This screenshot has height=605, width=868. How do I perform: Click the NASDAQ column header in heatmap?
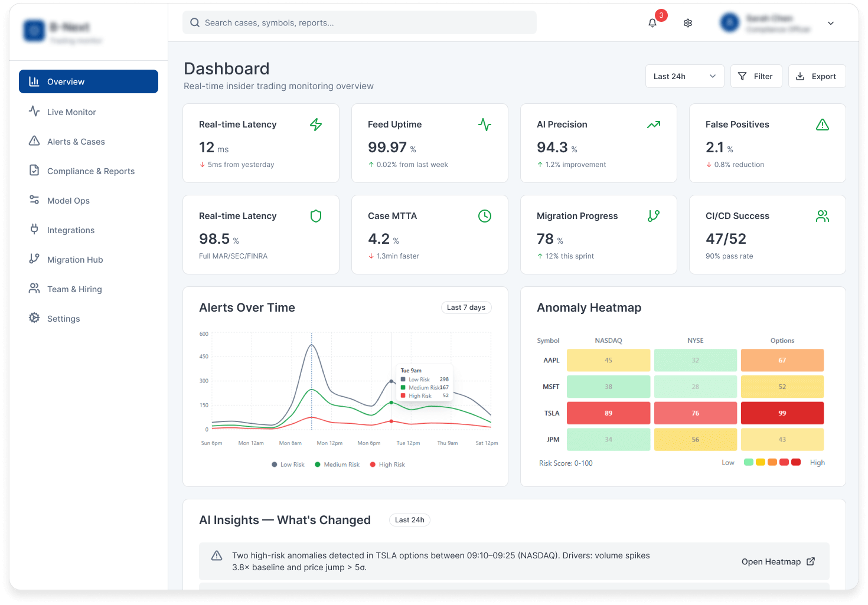[x=608, y=341]
